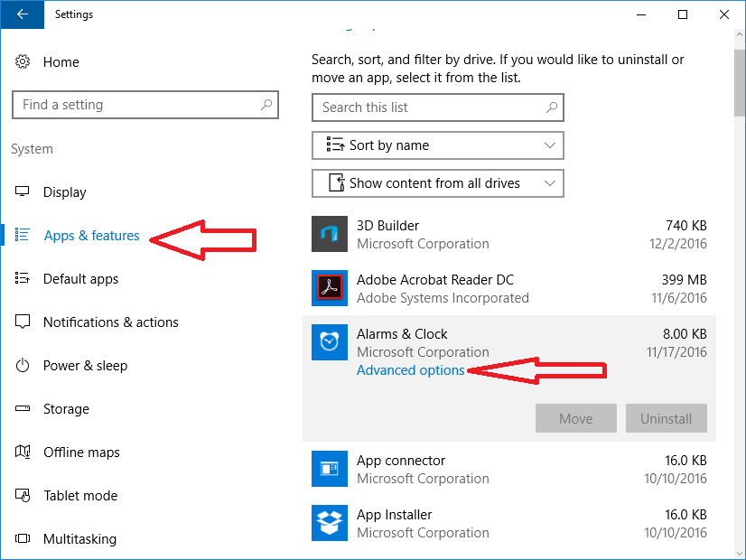Viewport: 746px width, 560px height.
Task: Open the Show content from all drives dropdown
Action: (437, 183)
